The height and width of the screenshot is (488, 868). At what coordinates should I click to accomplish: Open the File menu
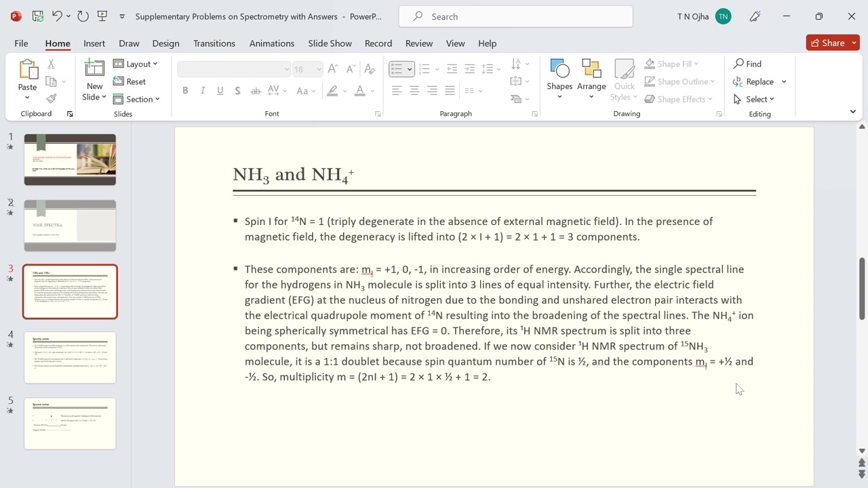pyautogui.click(x=21, y=43)
